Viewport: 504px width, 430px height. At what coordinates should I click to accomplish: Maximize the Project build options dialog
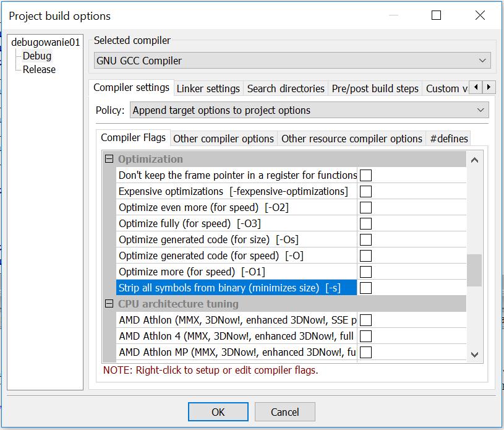(x=436, y=15)
